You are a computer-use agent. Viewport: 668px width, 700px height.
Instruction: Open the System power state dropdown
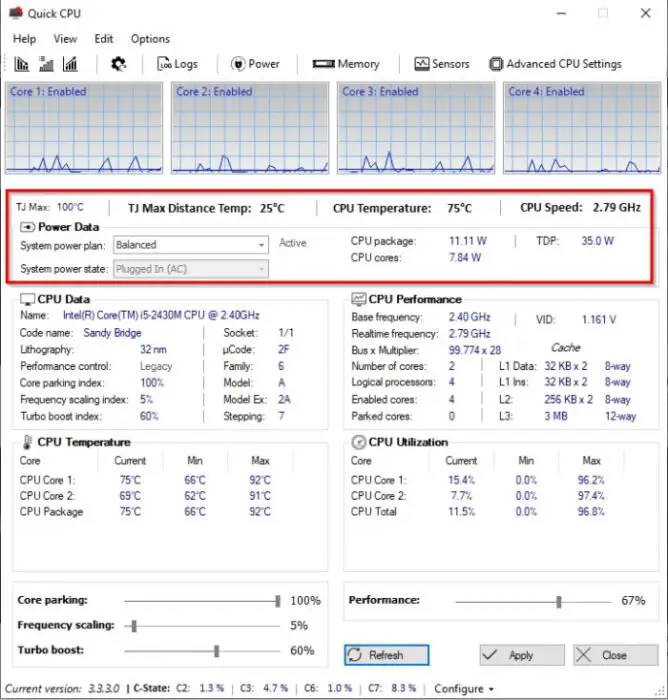pos(191,269)
